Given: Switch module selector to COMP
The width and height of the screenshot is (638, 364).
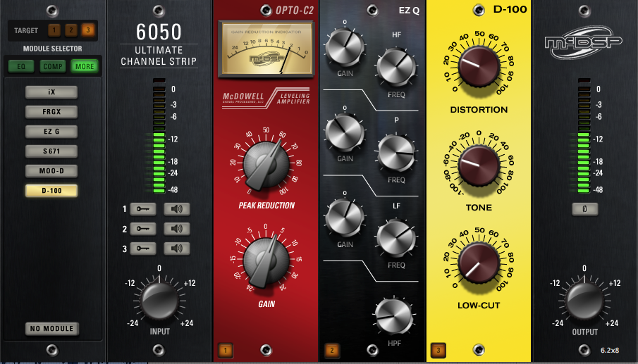Looking at the screenshot, I should pyautogui.click(x=53, y=66).
